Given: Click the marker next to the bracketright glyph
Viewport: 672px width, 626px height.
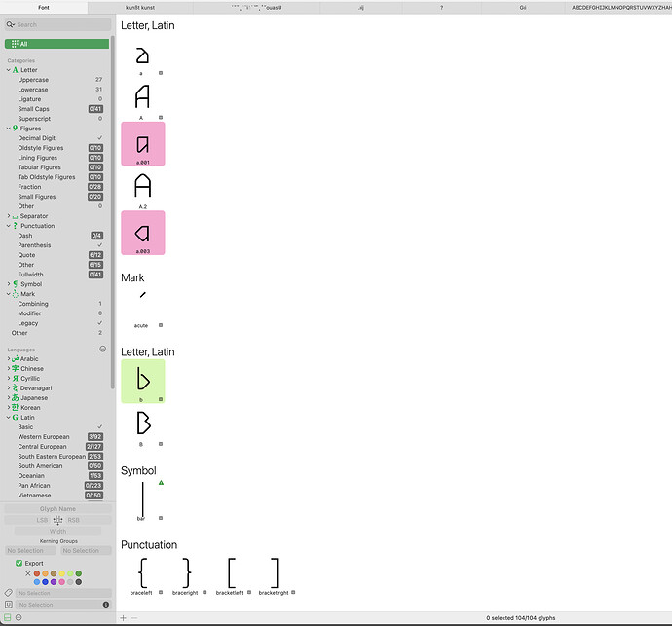Looking at the screenshot, I should pyautogui.click(x=293, y=592).
